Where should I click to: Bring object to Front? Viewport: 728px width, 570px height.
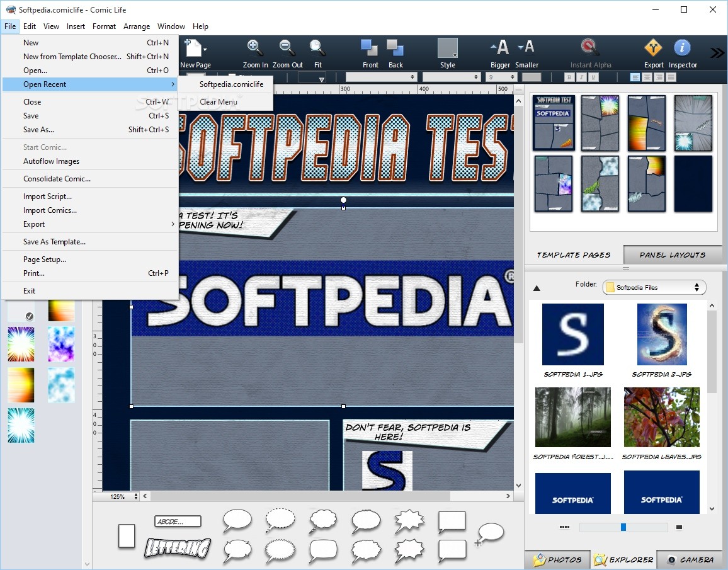tap(370, 47)
